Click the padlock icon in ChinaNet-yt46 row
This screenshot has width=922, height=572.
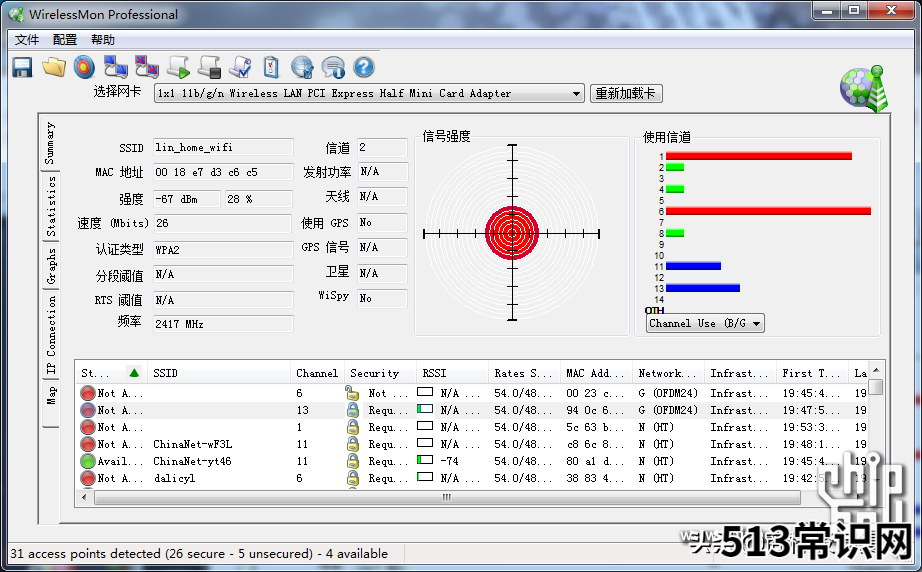pos(352,461)
